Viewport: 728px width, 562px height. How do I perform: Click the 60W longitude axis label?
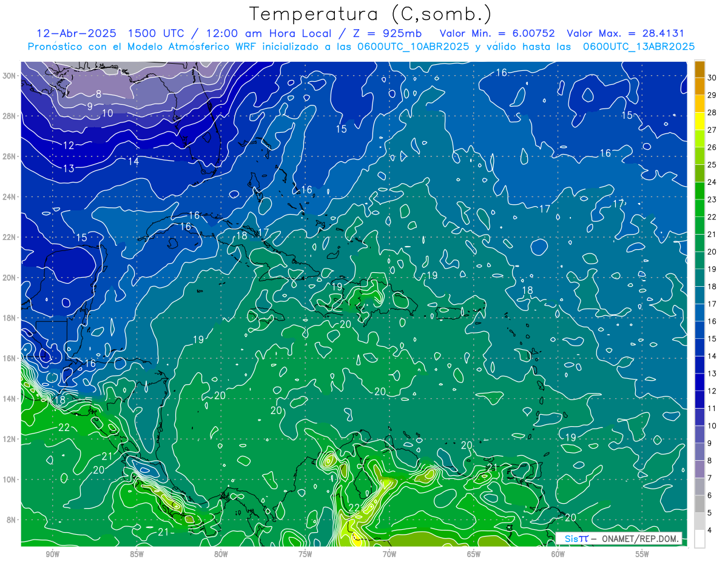tap(558, 554)
